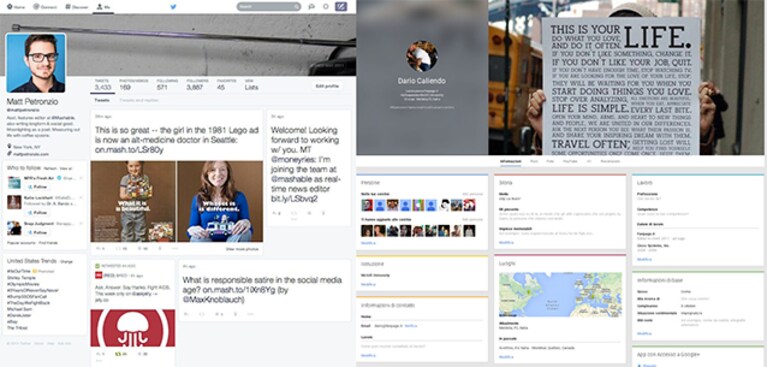767x367 pixels.
Task: Switch to Google+ YouTube tab
Action: click(570, 161)
